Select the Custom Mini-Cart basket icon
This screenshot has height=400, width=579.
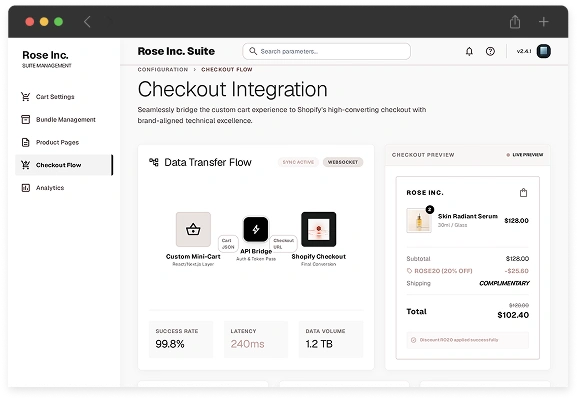[193, 229]
